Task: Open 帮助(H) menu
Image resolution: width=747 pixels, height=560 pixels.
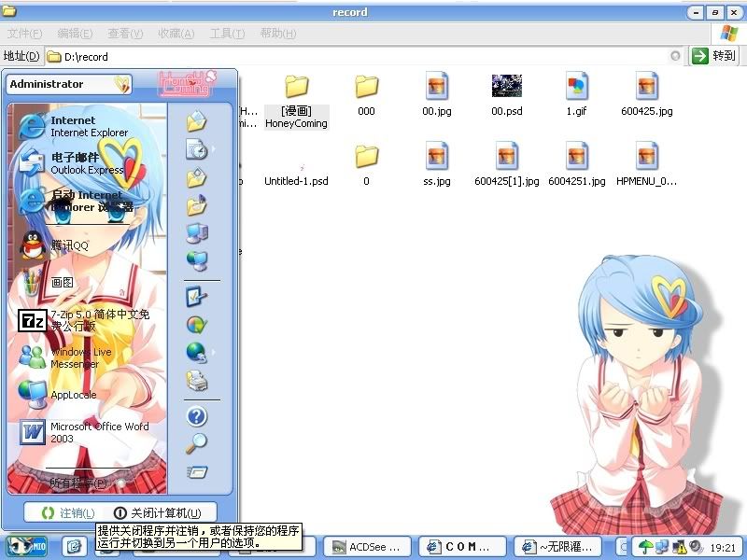Action: 278,34
